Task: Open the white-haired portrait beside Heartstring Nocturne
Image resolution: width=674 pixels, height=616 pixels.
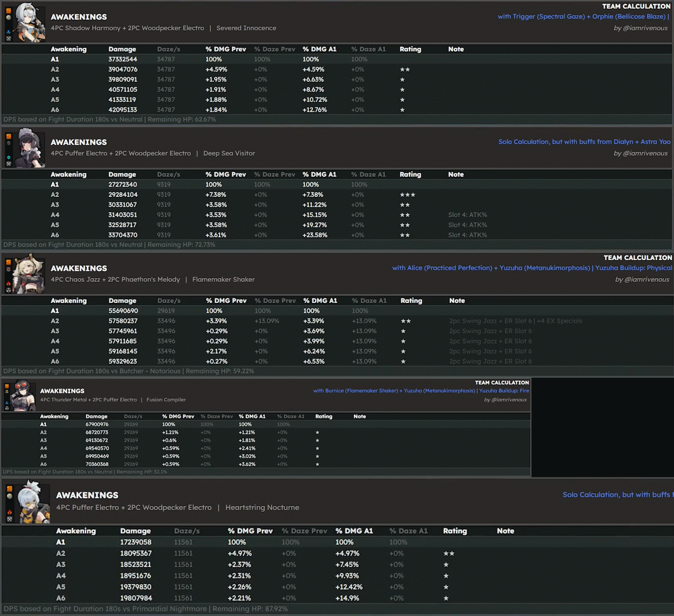Action: click(32, 502)
